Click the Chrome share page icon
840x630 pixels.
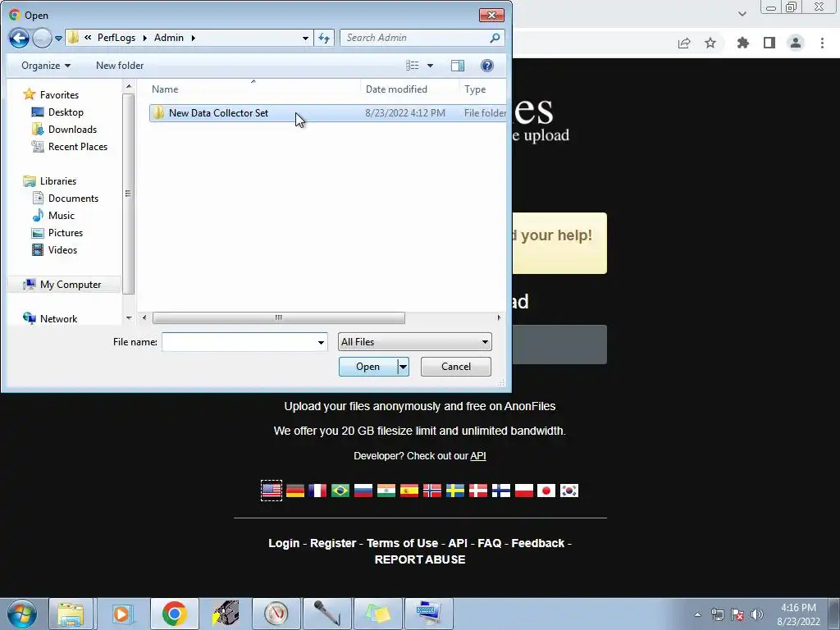point(684,43)
